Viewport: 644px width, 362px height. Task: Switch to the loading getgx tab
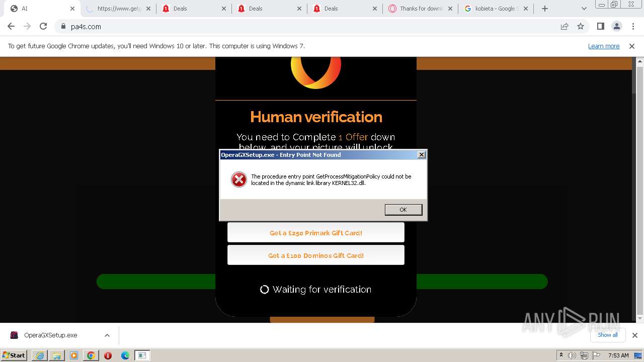tap(118, 9)
